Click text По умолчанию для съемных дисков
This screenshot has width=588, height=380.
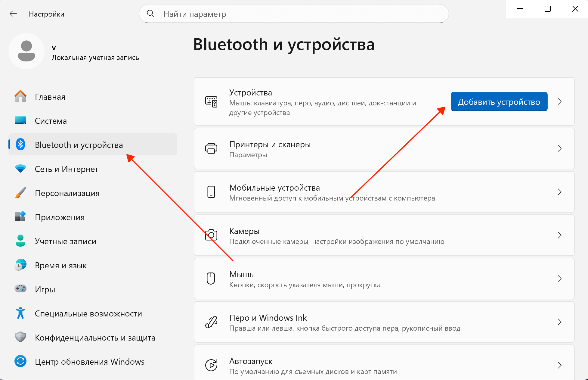pos(313,372)
